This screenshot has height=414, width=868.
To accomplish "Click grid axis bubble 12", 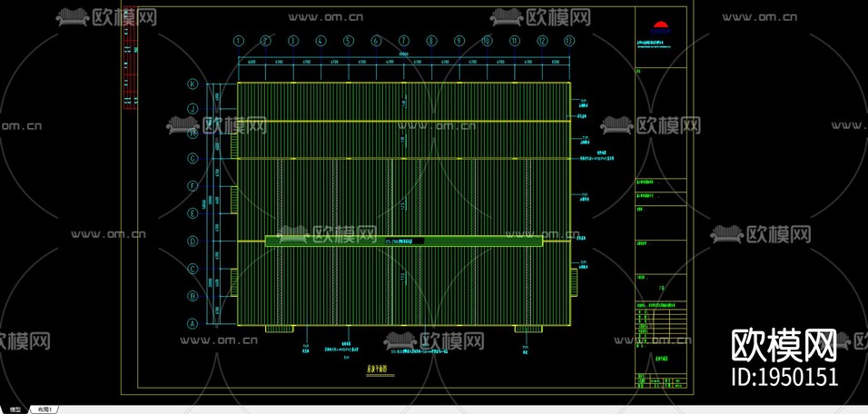I will [x=542, y=41].
